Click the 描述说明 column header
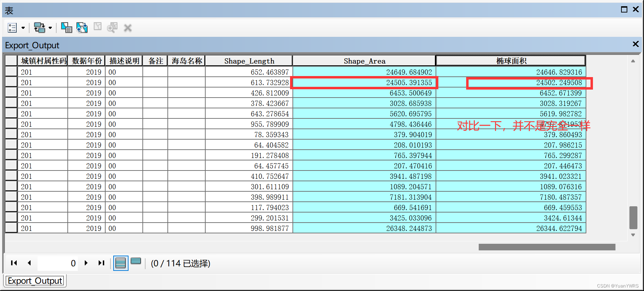 124,61
